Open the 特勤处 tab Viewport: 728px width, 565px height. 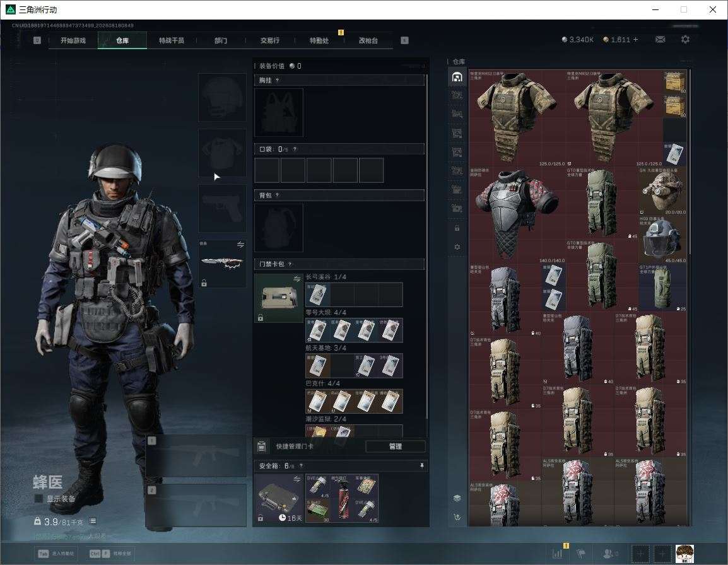pyautogui.click(x=319, y=40)
